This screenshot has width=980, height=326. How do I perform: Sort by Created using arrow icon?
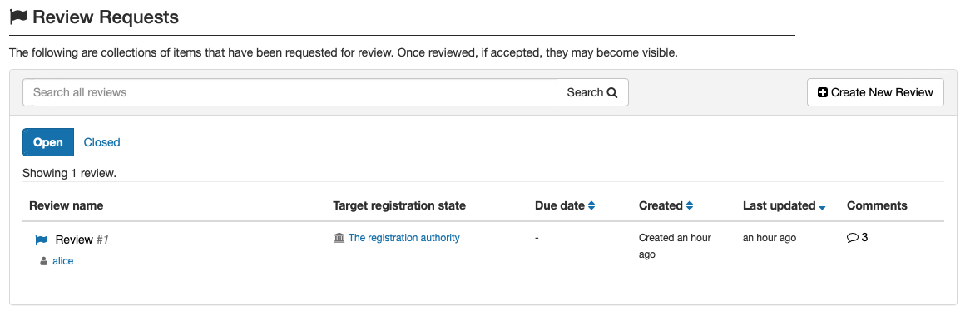tap(690, 205)
